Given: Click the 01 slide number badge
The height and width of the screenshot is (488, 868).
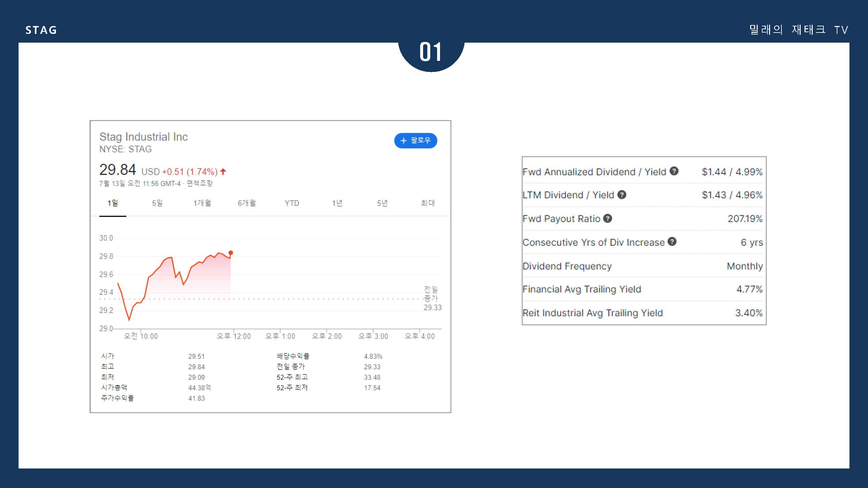Looking at the screenshot, I should pyautogui.click(x=431, y=52).
